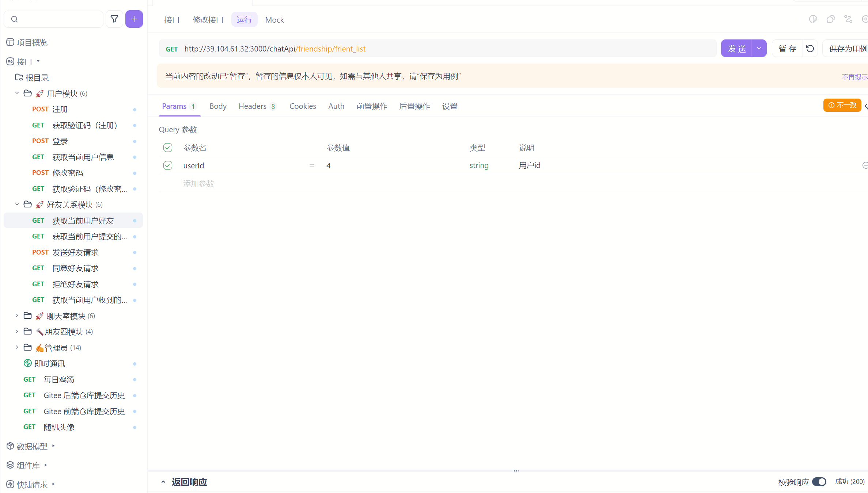Click the response panel resize handle dots
Screen dimensions: 868x493
click(516, 471)
